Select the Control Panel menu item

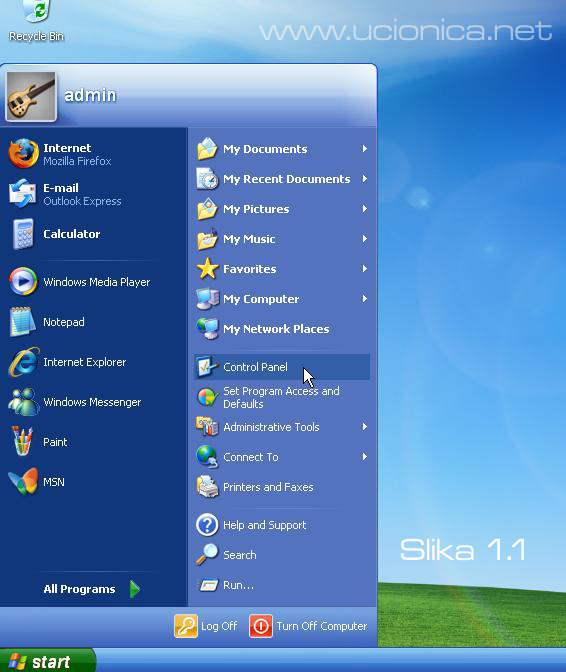pyautogui.click(x=282, y=367)
